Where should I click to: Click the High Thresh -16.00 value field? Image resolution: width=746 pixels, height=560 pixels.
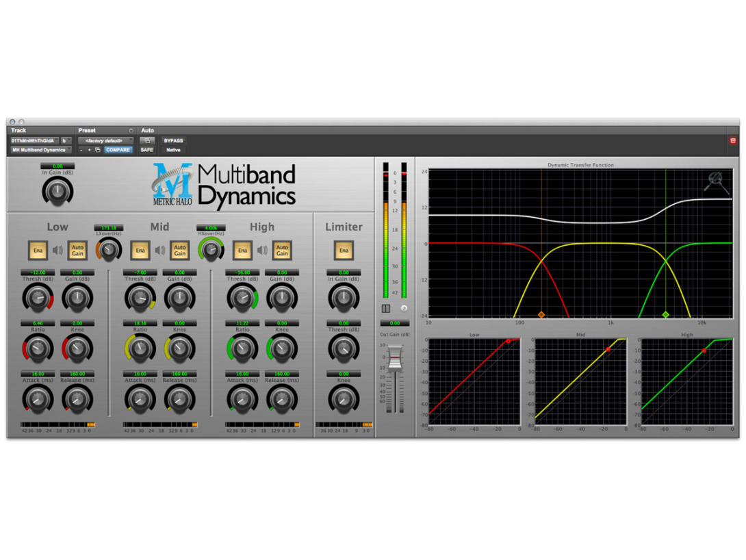point(242,272)
